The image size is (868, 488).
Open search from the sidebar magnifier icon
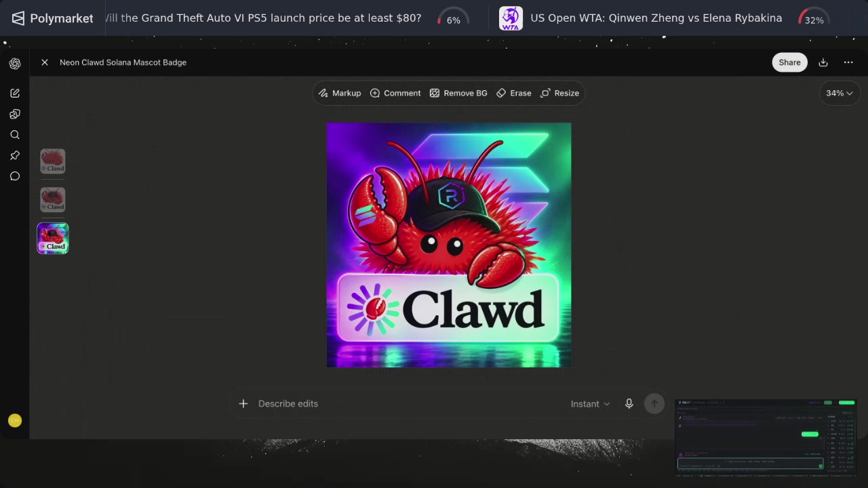click(15, 135)
